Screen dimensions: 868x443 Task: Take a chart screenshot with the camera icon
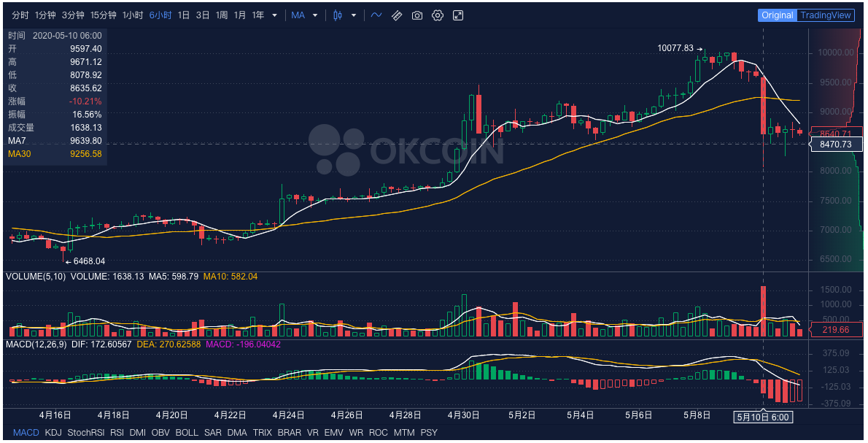coord(416,15)
